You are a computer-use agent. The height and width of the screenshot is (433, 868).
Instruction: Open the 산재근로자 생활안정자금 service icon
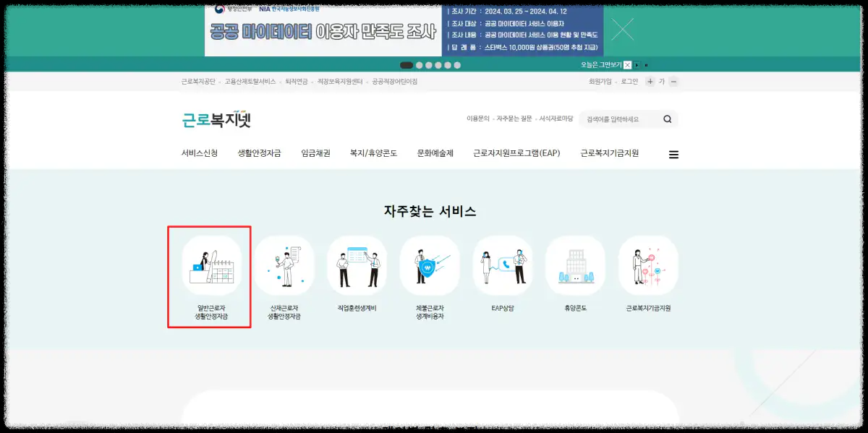click(284, 265)
